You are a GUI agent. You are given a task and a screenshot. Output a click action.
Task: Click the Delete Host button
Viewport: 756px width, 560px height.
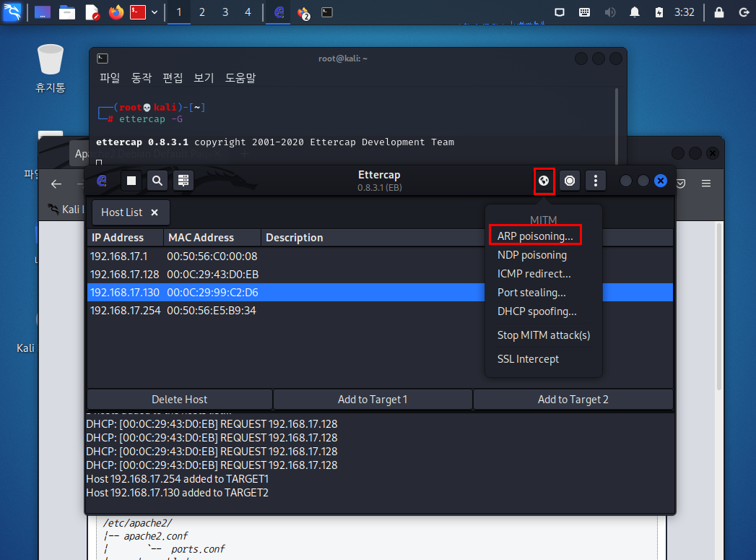179,400
